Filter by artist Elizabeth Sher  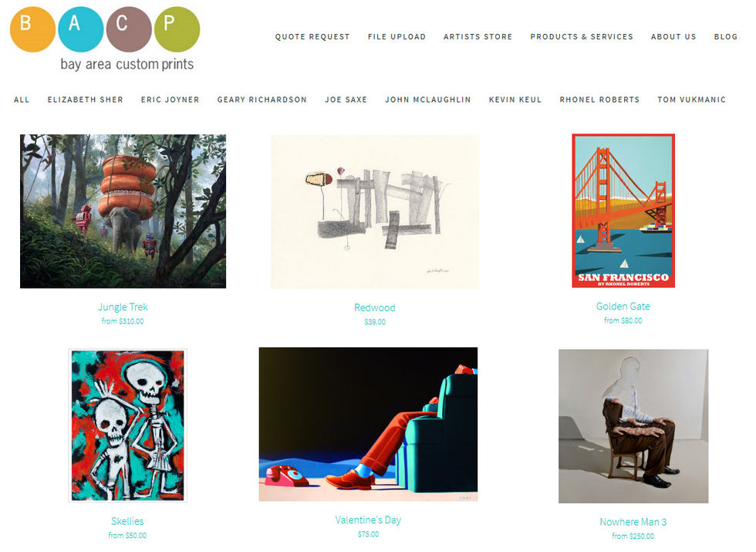[86, 100]
